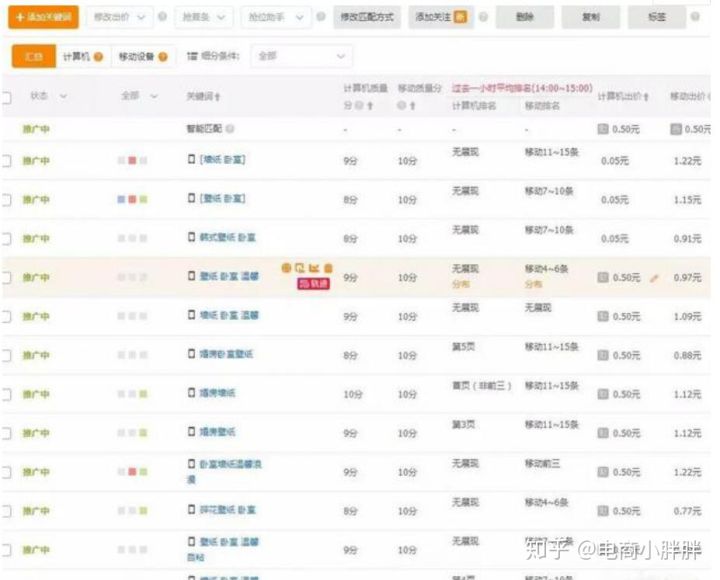Click the pencil icon to edit 0.50元 bid
This screenshot has height=580, width=720.
[x=655, y=278]
